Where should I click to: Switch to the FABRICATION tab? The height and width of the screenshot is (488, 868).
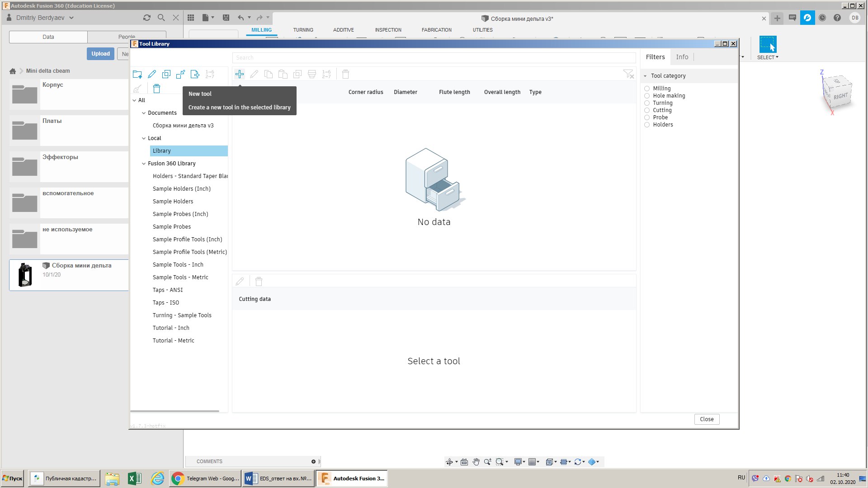(x=437, y=30)
